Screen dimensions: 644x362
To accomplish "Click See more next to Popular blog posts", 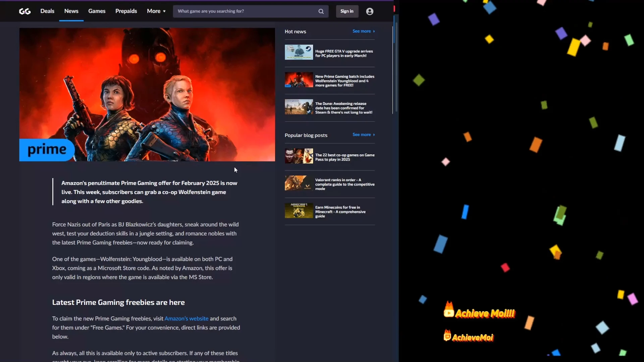I will pos(364,135).
